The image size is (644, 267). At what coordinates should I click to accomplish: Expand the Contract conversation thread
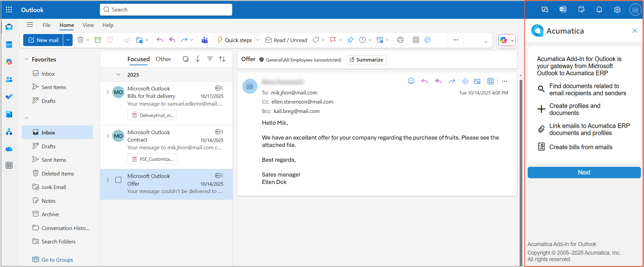108,136
